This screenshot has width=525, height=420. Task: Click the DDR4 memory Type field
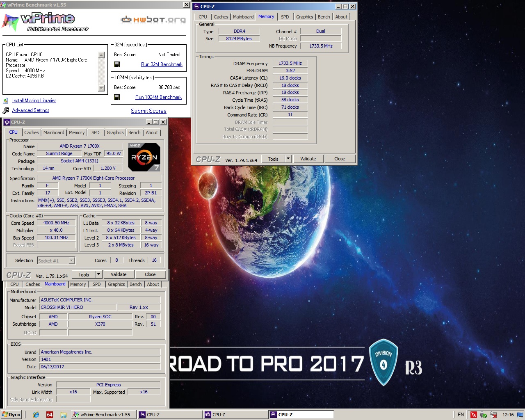click(239, 31)
